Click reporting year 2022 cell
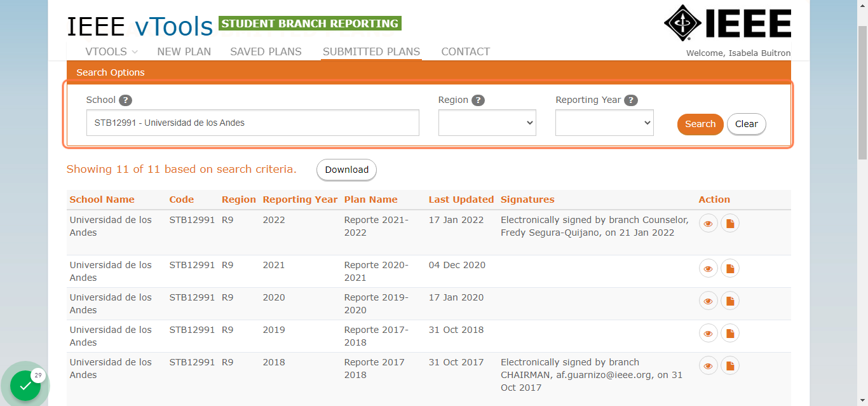The width and height of the screenshot is (868, 406). point(274,220)
